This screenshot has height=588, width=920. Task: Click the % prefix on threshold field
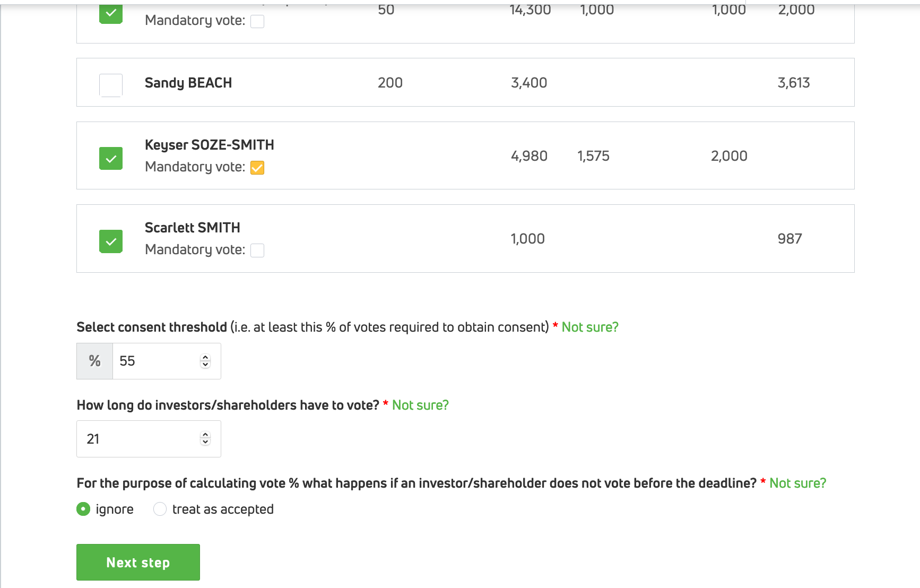[x=95, y=361]
